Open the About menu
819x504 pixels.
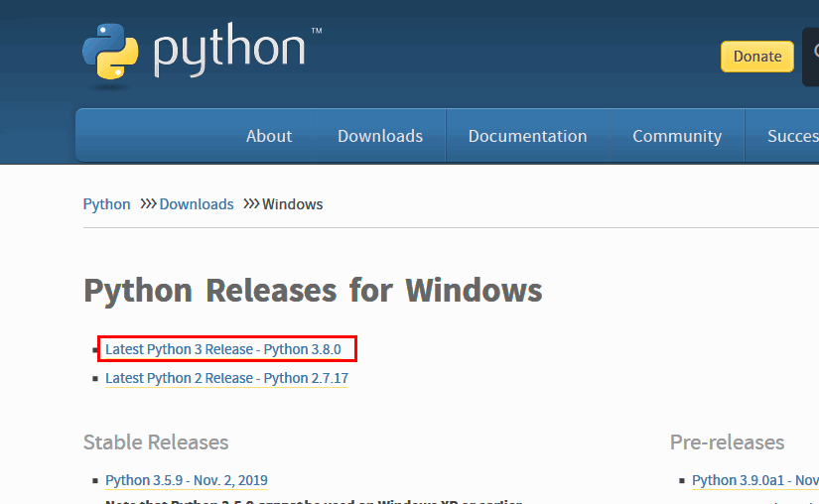point(269,136)
